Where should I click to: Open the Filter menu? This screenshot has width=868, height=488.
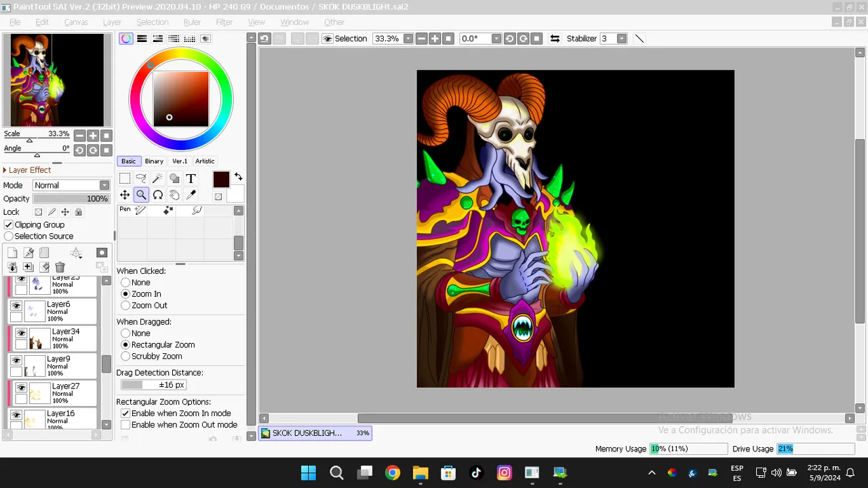pos(224,22)
